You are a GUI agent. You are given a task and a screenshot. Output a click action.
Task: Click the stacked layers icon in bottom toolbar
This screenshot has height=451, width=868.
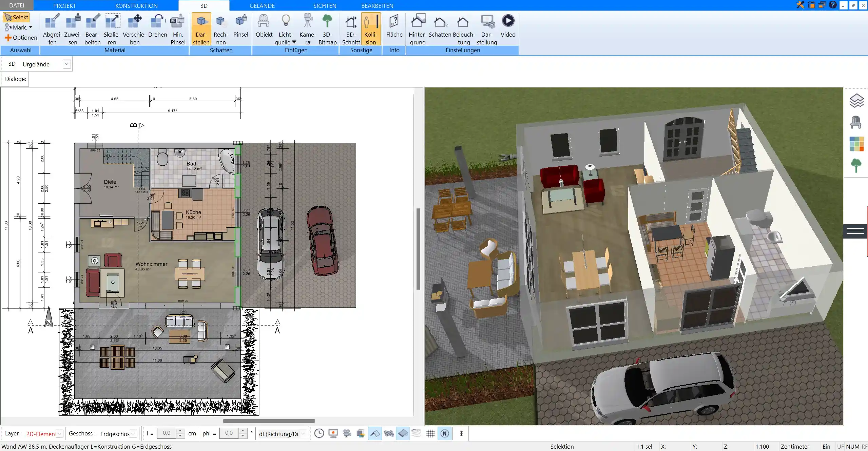tap(360, 433)
